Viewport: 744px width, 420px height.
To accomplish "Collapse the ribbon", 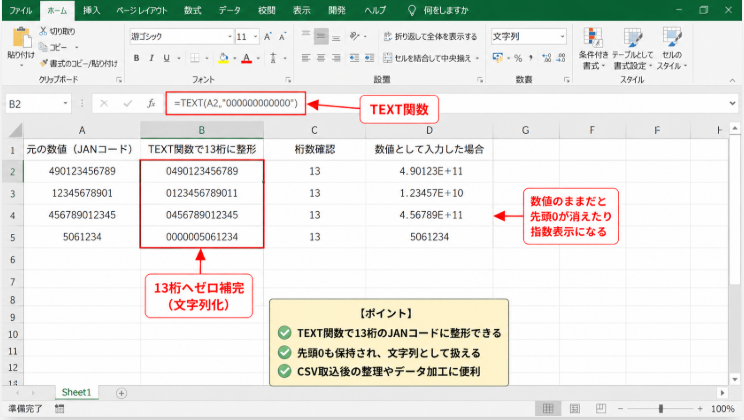I will [733, 80].
